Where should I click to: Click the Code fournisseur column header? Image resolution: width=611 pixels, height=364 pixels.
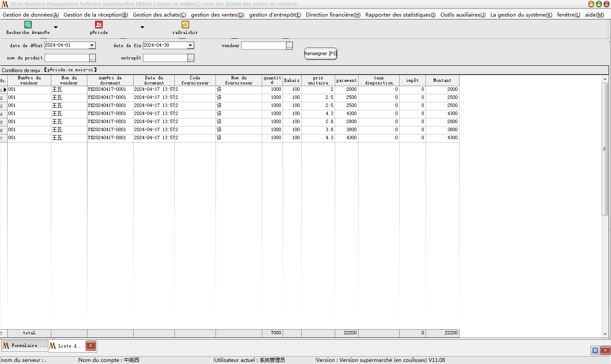[x=195, y=80]
